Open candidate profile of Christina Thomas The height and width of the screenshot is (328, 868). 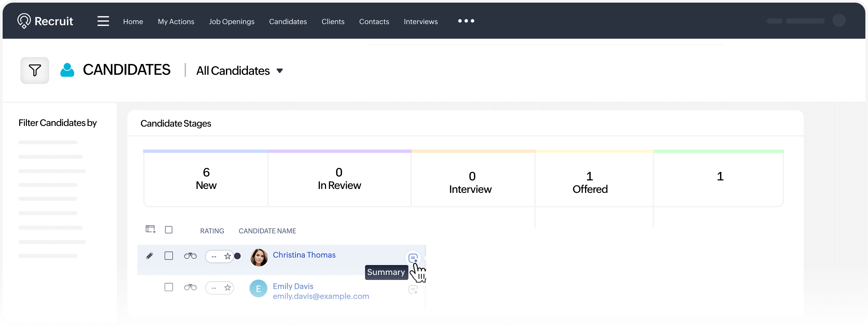[x=304, y=255]
